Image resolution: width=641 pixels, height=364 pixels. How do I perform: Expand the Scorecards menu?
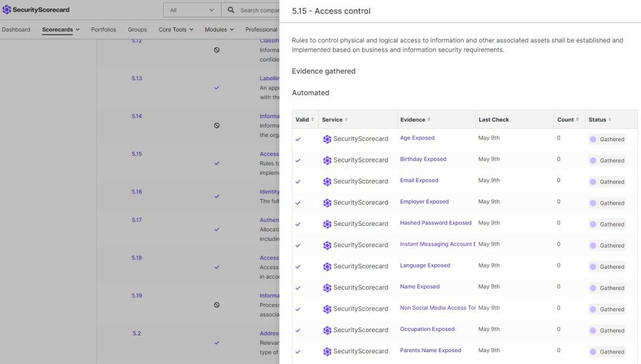(60, 29)
